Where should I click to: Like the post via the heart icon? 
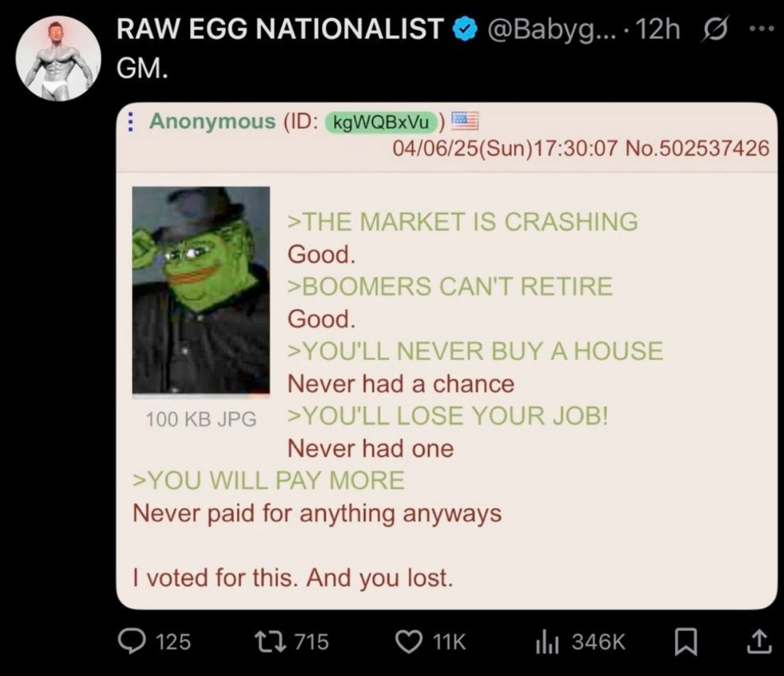pos(412,641)
